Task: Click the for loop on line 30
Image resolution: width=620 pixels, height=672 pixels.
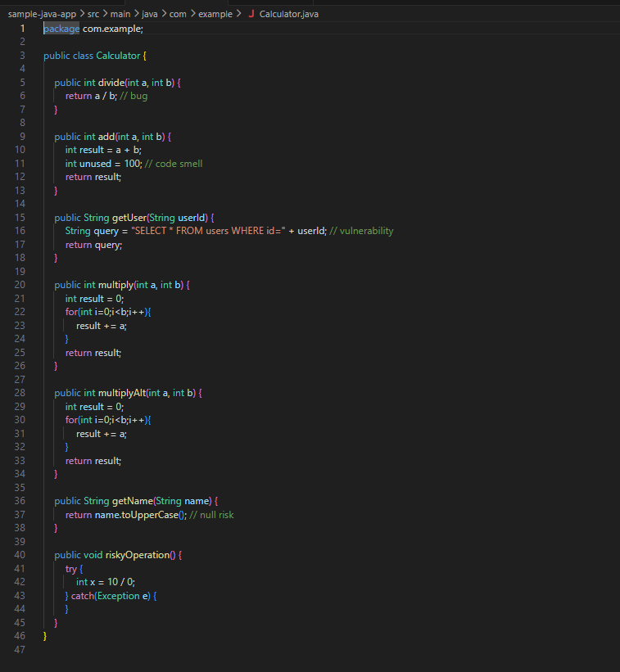Action: pos(108,420)
